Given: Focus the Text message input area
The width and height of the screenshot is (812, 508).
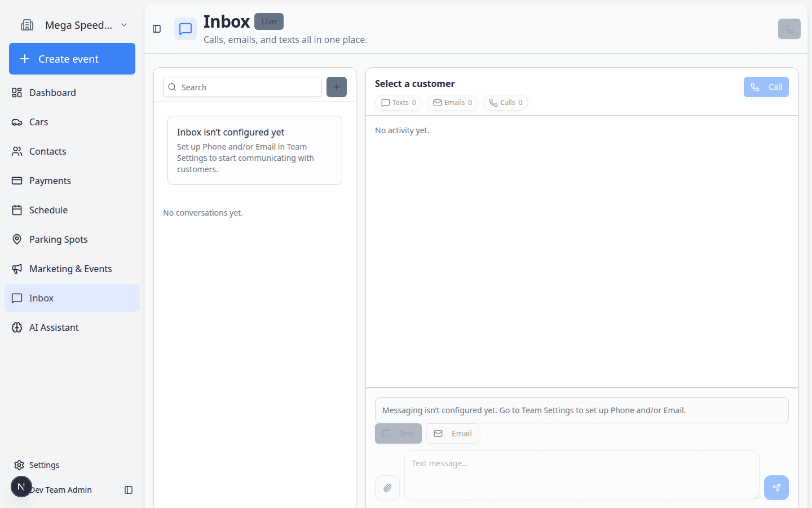Looking at the screenshot, I should (x=582, y=475).
